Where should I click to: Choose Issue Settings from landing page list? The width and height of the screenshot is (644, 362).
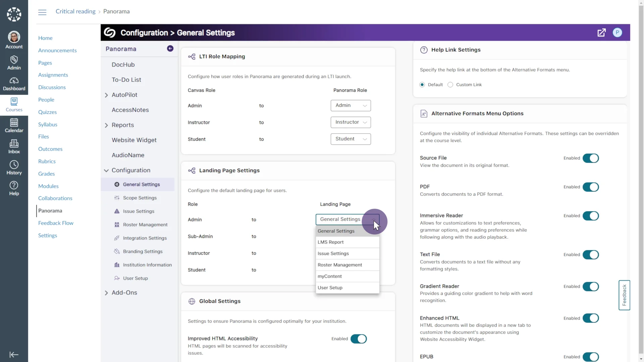347,254
